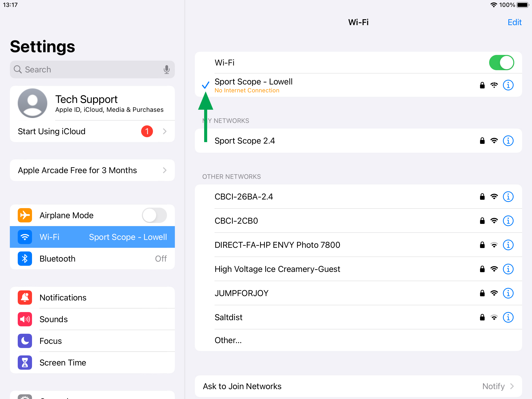Tap the clock showing 13:17
Screen dimensions: 532x399
coord(10,5)
